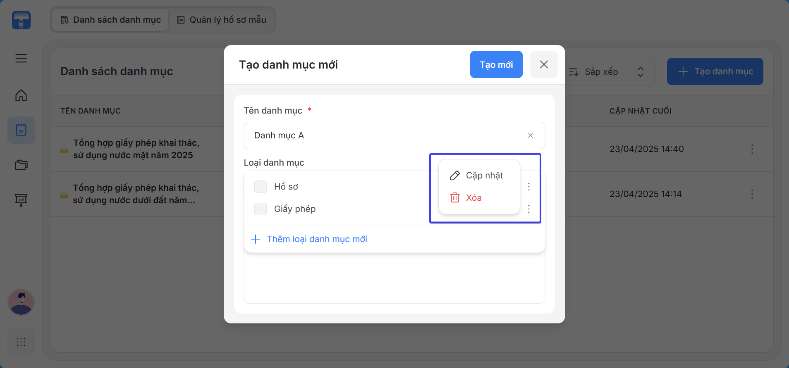
Task: Check the Giấy phép checkbox
Action: click(260, 209)
